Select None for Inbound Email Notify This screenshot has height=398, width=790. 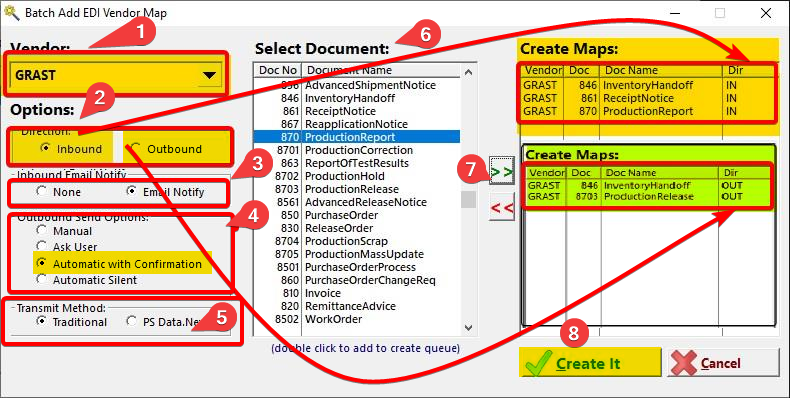[42, 191]
